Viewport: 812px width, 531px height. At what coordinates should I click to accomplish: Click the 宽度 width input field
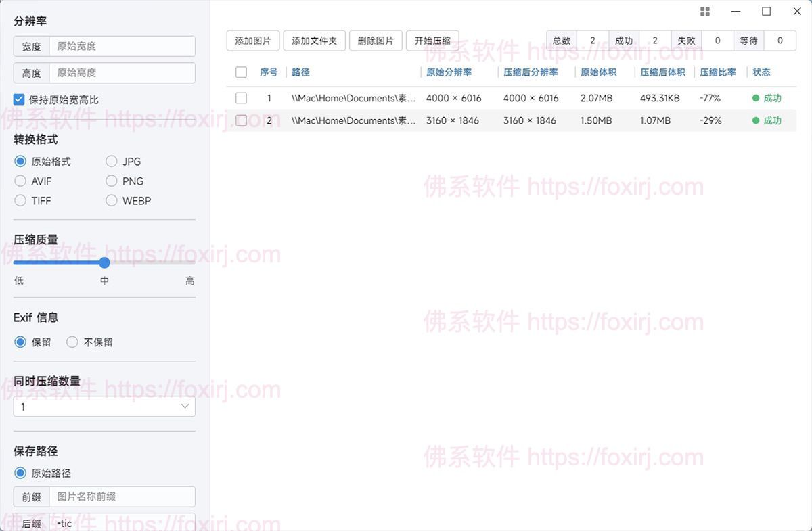coord(122,46)
